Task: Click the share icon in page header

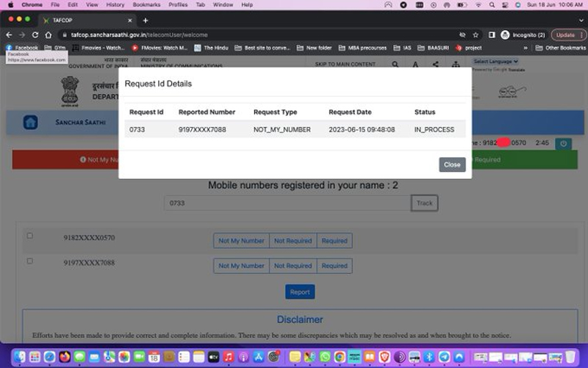Action: 435,65
